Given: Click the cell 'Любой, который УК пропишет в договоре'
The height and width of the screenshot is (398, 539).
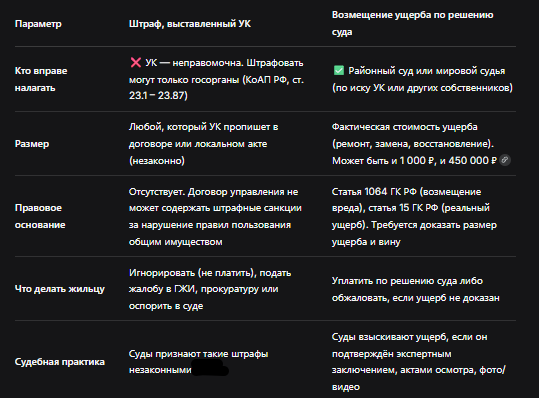Looking at the screenshot, I should (x=204, y=144).
